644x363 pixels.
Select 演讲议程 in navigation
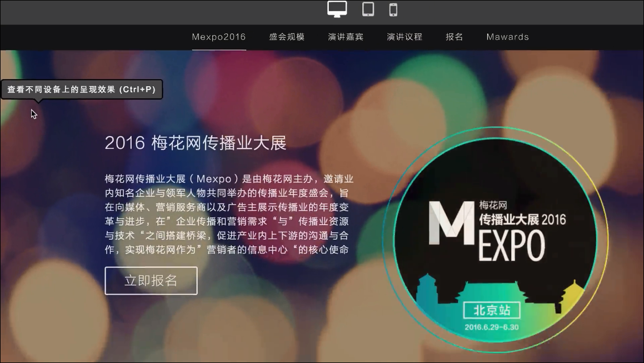pos(405,37)
